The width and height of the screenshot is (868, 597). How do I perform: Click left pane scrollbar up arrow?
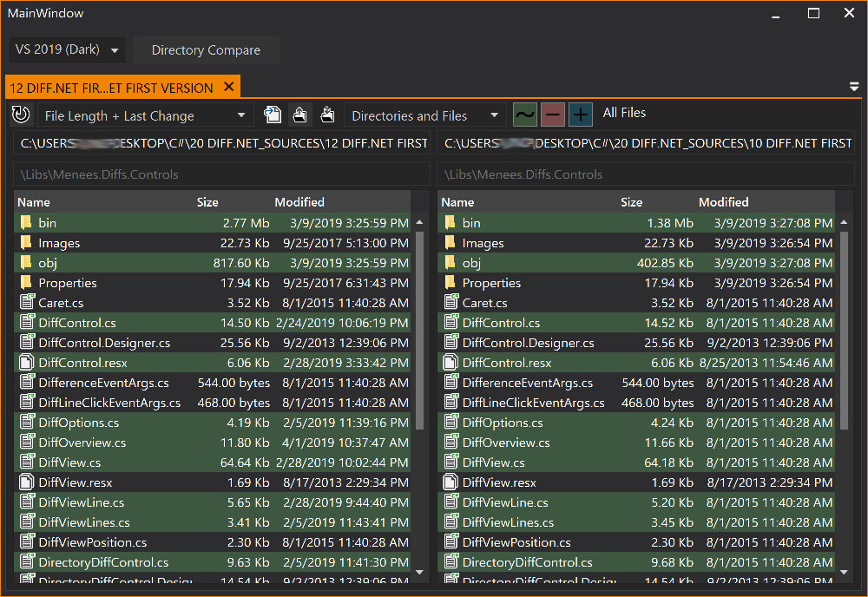pos(419,222)
